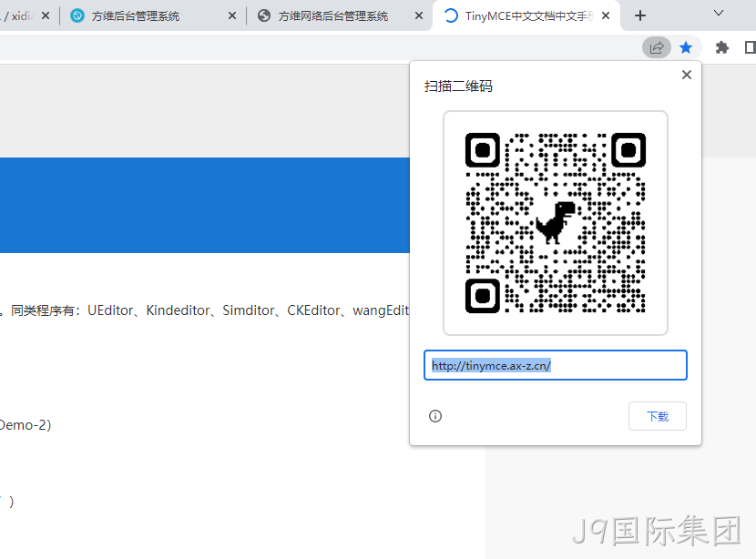Open the Extensions puzzle-piece icon
This screenshot has width=756, height=559.
click(721, 47)
